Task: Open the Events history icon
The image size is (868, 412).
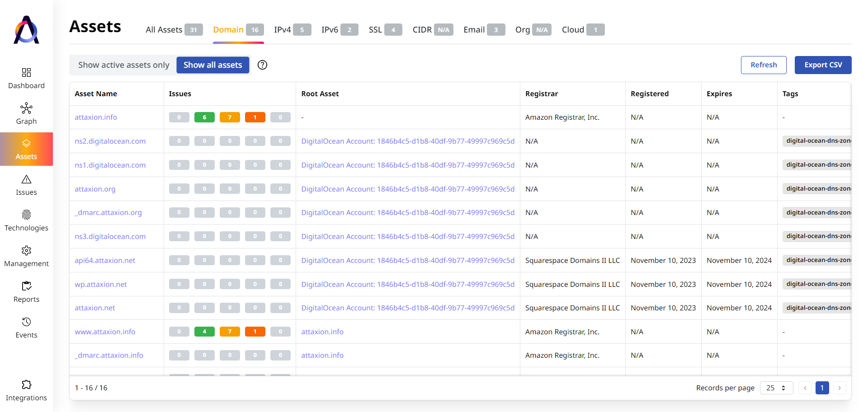Action: point(26,322)
